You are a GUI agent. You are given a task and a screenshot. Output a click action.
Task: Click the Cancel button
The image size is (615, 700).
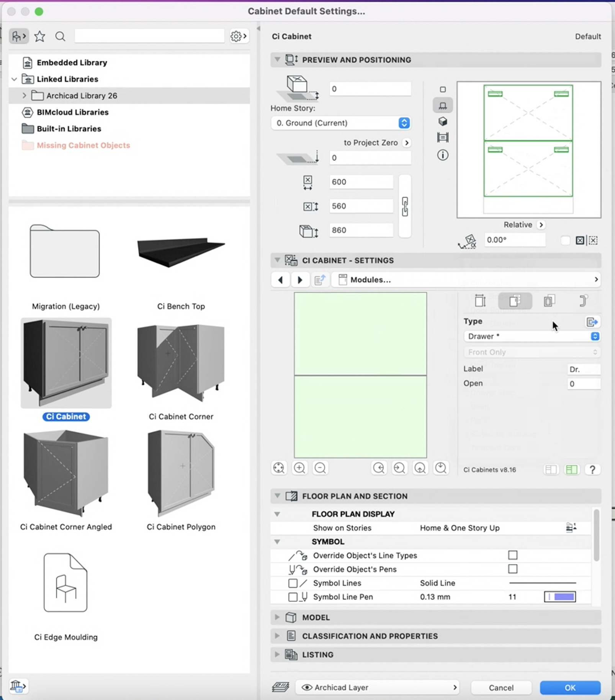click(501, 687)
